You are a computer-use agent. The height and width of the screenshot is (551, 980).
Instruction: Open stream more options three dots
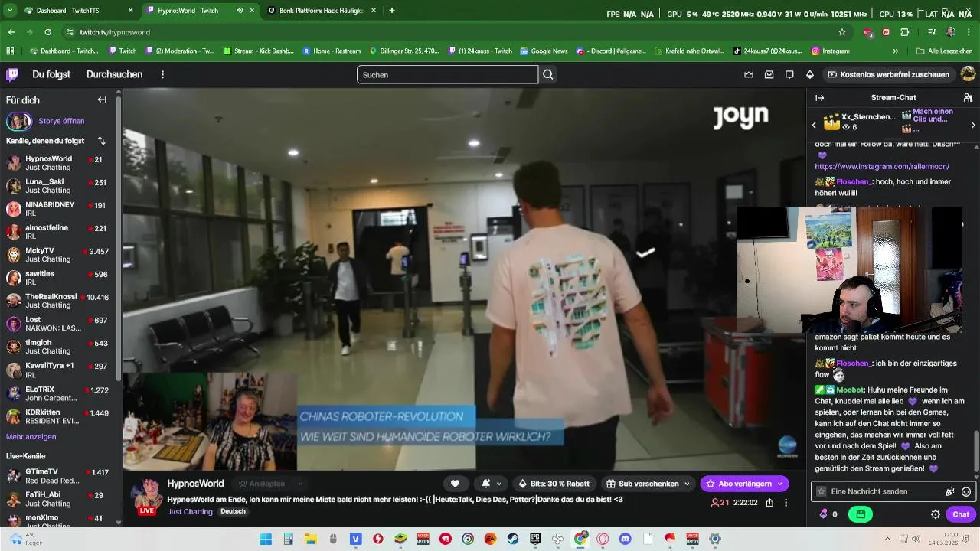click(x=786, y=503)
